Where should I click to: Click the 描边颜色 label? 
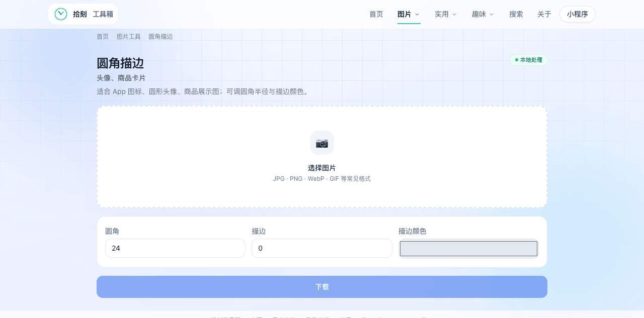[413, 231]
